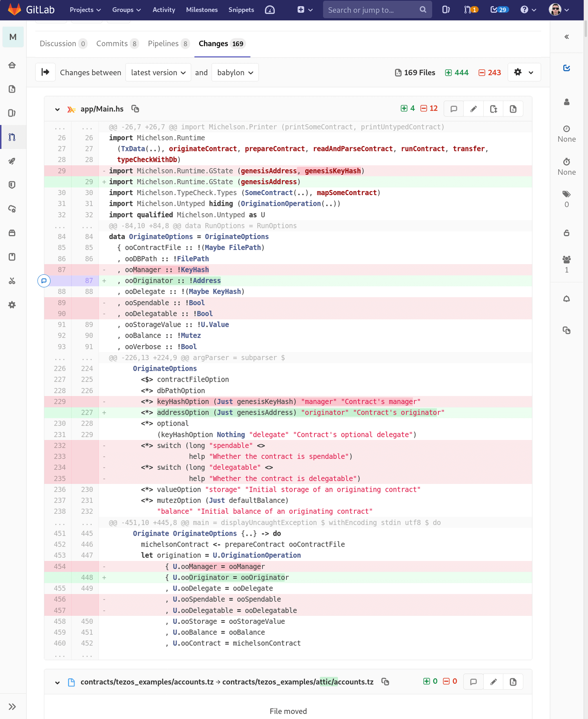Screen dimensions: 588x719
Task: Open the project avatar M
Action: (x=13, y=37)
